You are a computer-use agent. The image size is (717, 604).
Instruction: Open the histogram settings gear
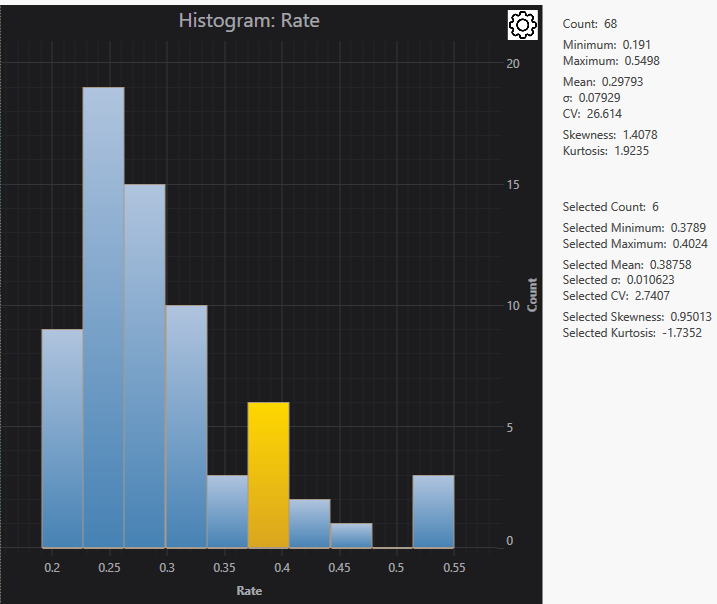(x=523, y=24)
